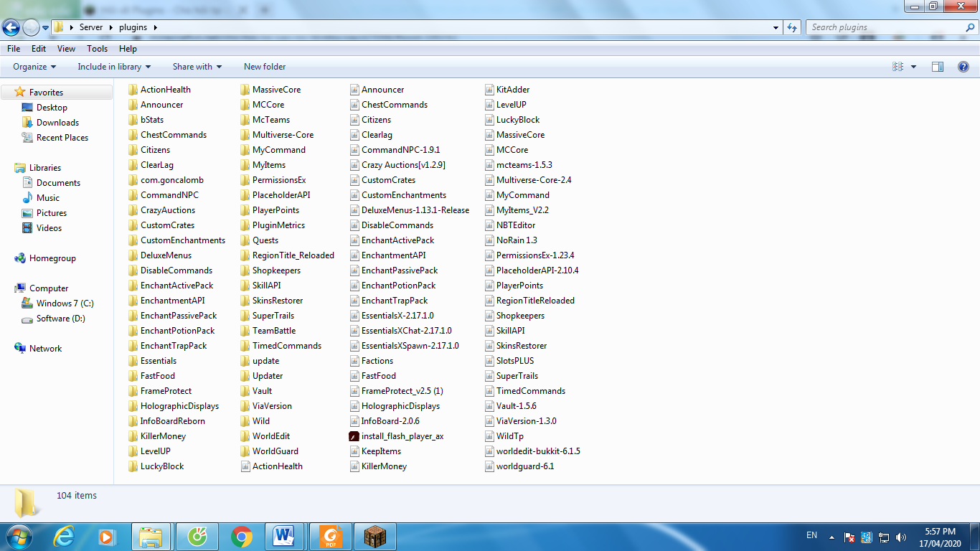This screenshot has height=551, width=980.
Task: Launch Internet Explorer from the taskbar
Action: pos(63,537)
